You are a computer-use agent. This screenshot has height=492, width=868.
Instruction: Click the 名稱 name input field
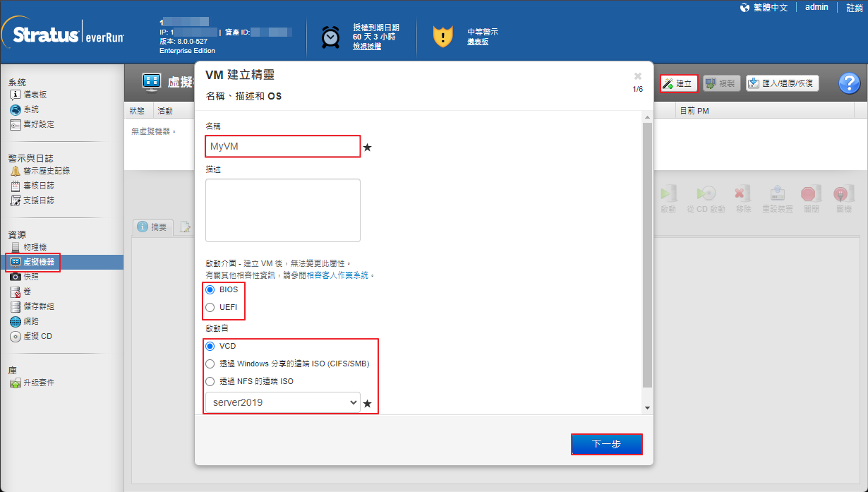(283, 146)
